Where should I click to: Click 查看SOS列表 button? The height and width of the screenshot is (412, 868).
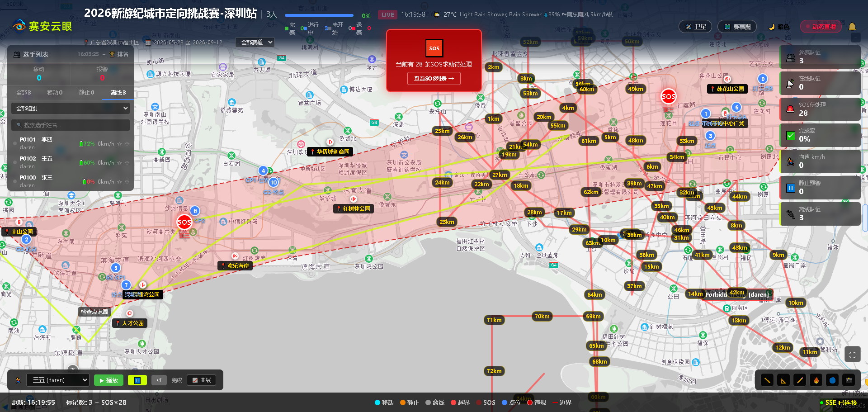434,78
